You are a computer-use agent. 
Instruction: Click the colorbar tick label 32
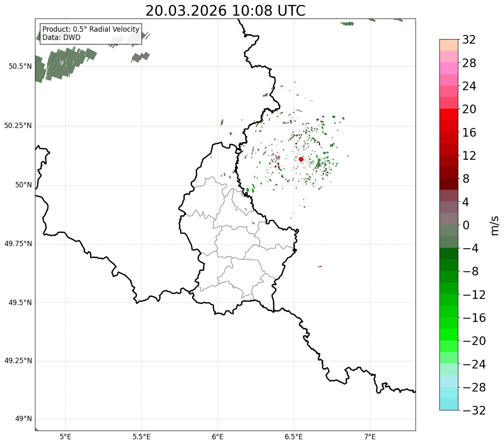(x=469, y=40)
